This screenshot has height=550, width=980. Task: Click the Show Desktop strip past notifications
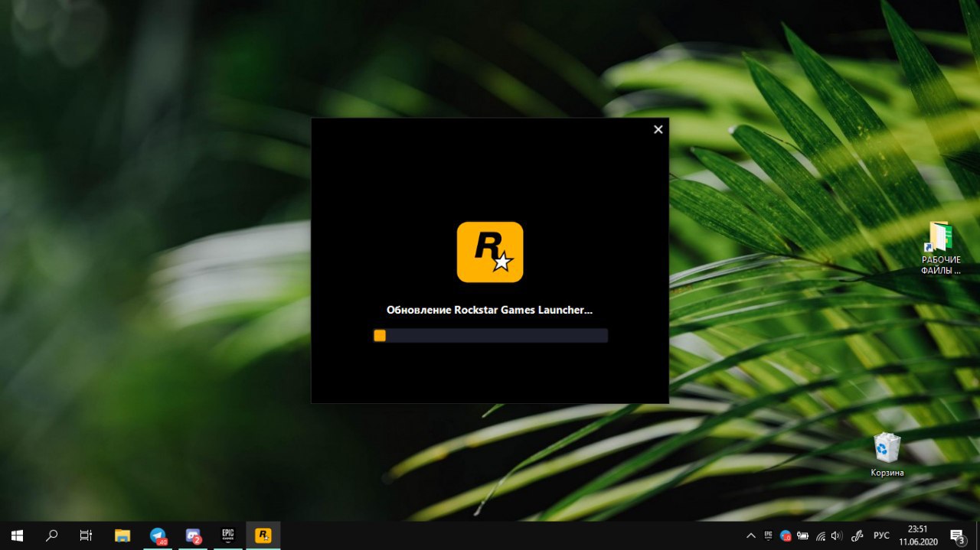pos(978,535)
